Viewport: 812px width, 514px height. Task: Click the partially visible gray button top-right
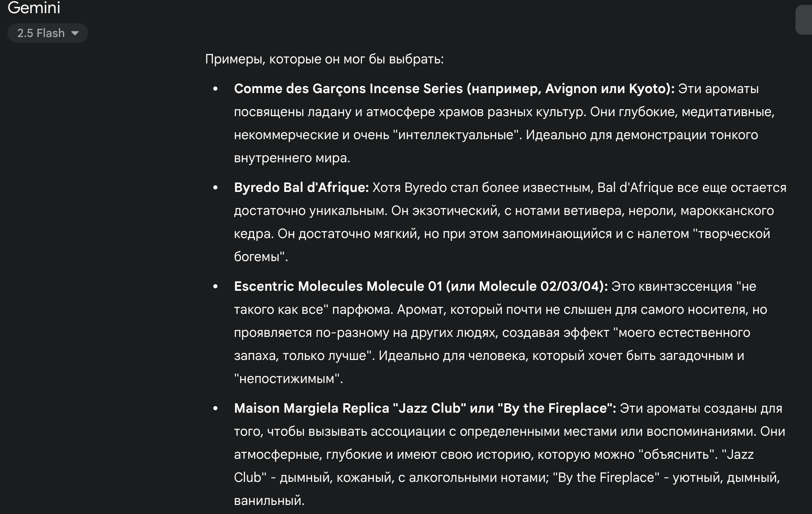[x=804, y=20]
